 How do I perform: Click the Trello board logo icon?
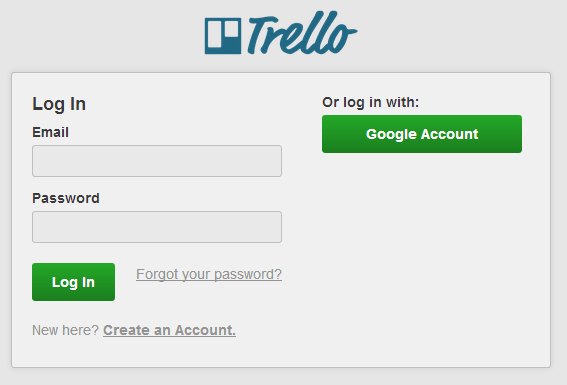point(223,36)
